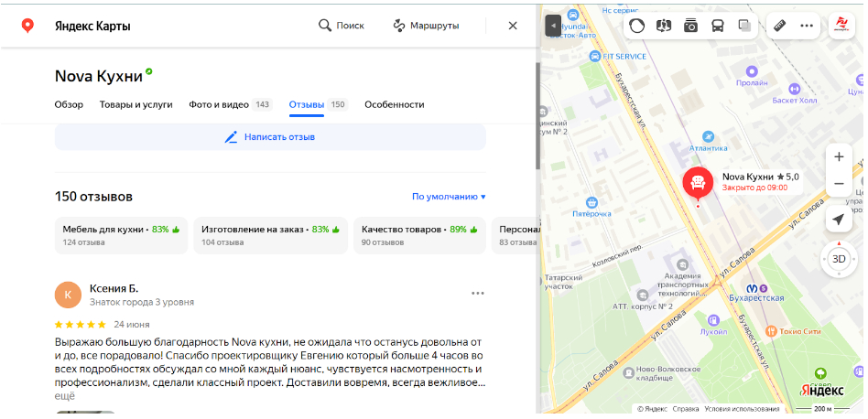Viewport: 868px width, 419px height.
Task: Filter reviews by Качество товаров
Action: [x=419, y=235]
